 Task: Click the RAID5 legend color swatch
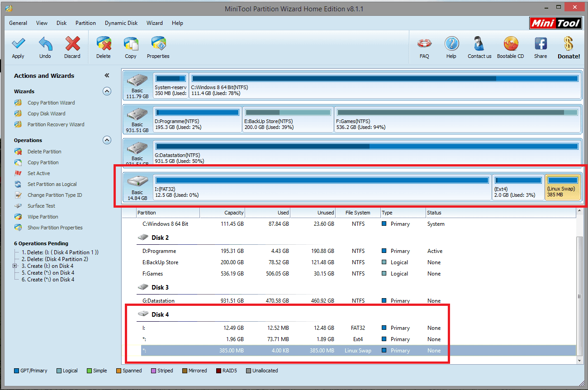pos(218,371)
